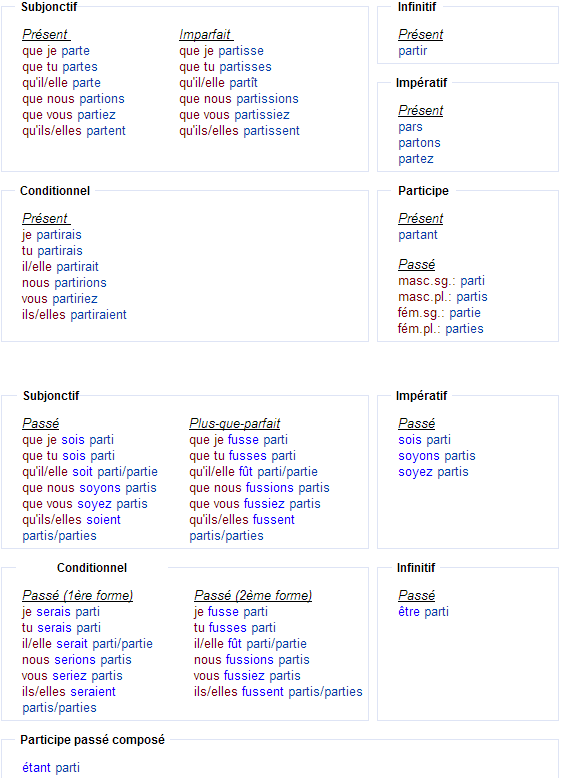This screenshot has width=561, height=778.
Task: Open the Plus-que-parfait heading
Action: pos(235,423)
